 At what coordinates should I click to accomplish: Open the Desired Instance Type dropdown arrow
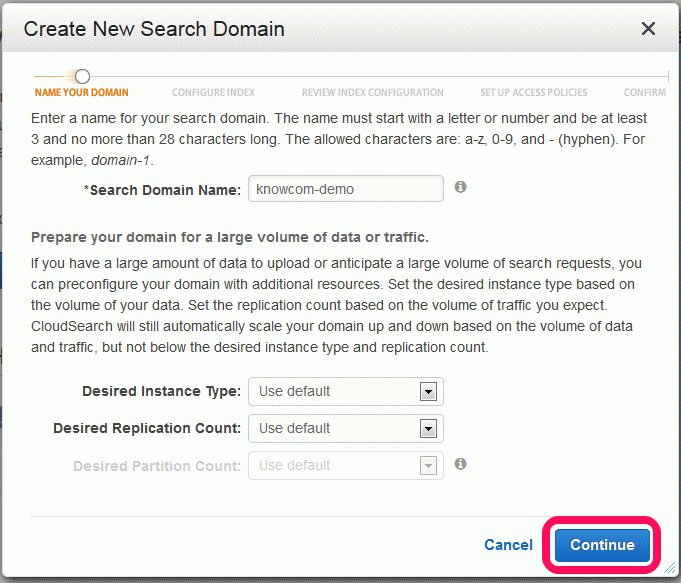pyautogui.click(x=428, y=392)
